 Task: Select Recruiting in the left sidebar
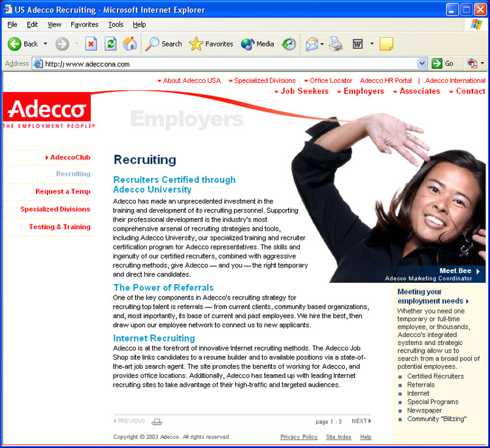click(x=73, y=174)
